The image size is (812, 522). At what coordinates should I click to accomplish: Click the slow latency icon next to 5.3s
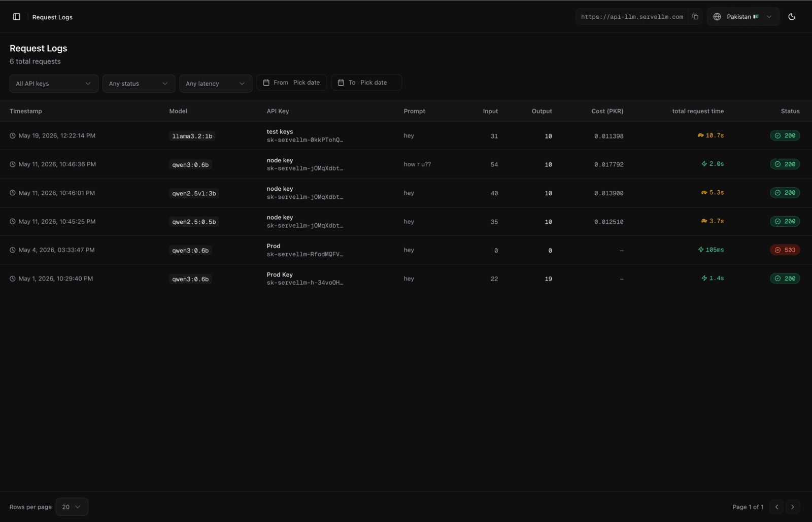coord(704,193)
